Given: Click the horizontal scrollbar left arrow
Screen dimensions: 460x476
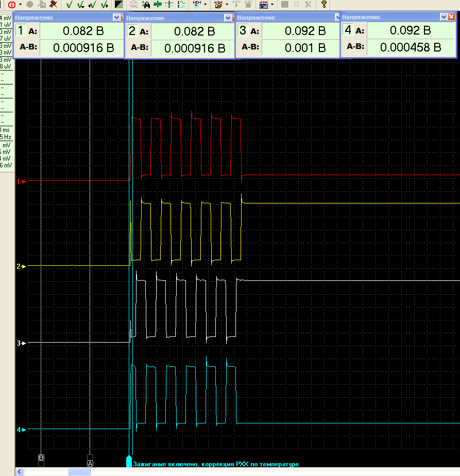Looking at the screenshot, I should tap(20, 471).
